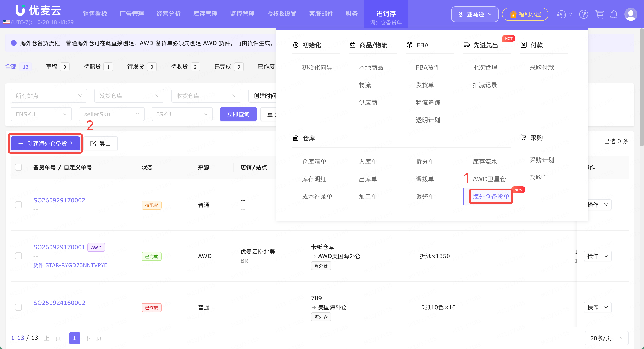Click the 商品/物流 section bag icon

(352, 45)
